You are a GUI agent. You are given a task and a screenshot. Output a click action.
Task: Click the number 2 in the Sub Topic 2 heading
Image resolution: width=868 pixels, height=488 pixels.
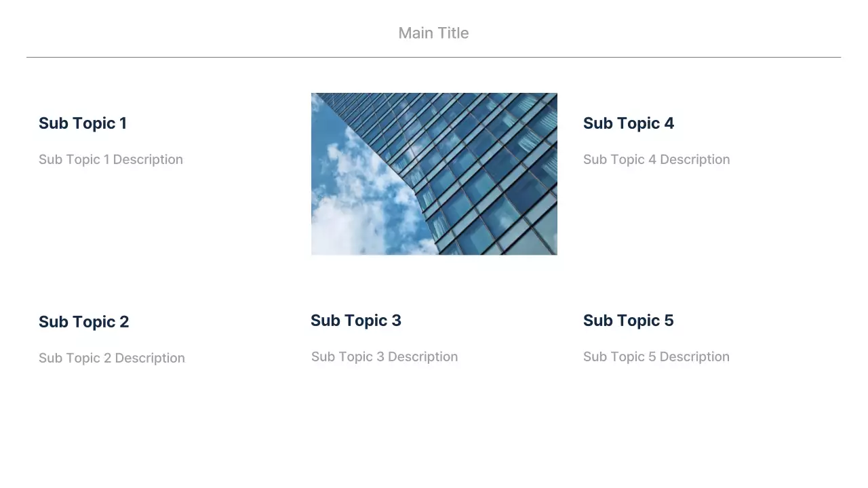tap(124, 322)
